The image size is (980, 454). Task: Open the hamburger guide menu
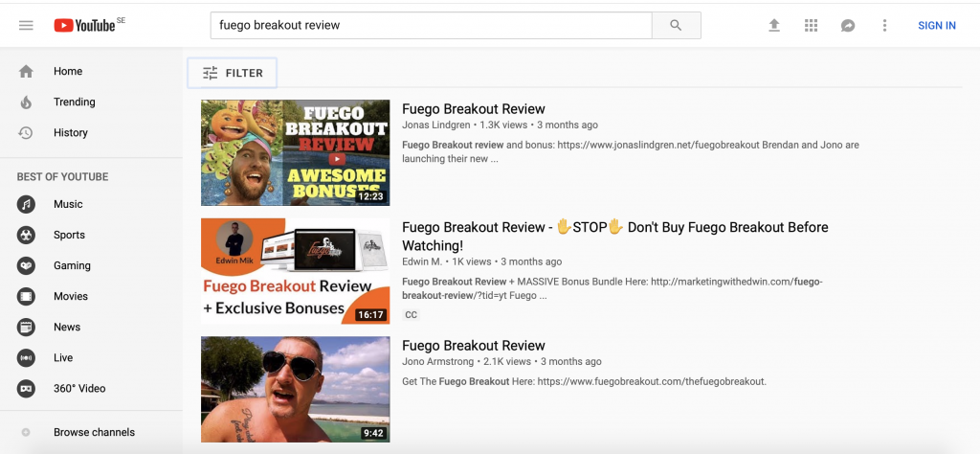click(26, 26)
